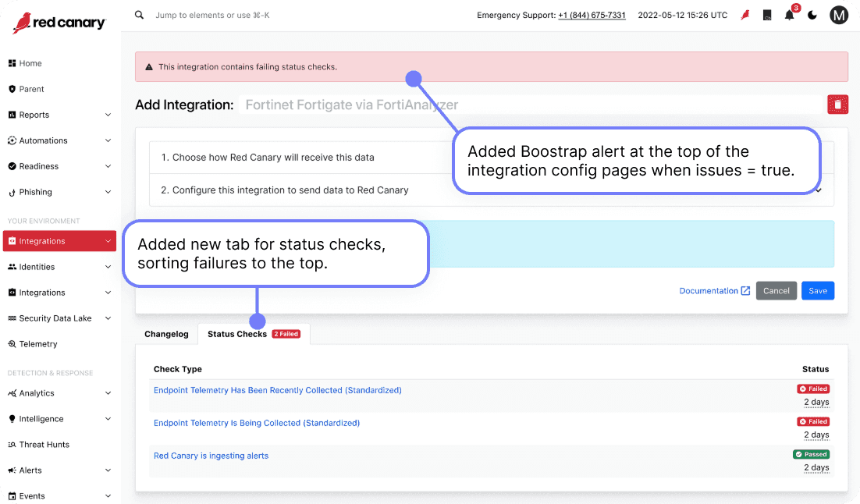Expand step 2 Configure this integration
This screenshot has height=504, width=860.
pyautogui.click(x=492, y=190)
